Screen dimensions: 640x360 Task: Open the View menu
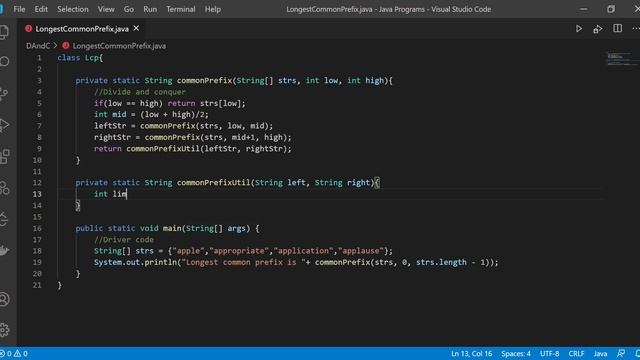click(x=106, y=9)
